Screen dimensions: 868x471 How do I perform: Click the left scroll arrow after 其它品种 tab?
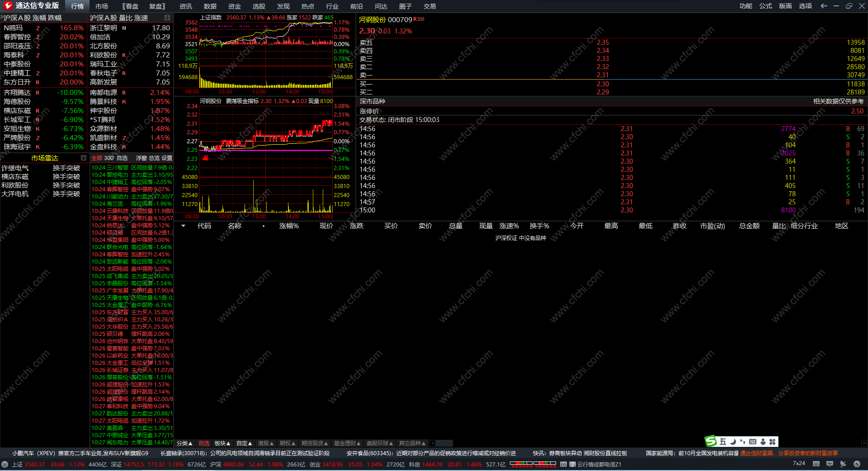(x=433, y=443)
